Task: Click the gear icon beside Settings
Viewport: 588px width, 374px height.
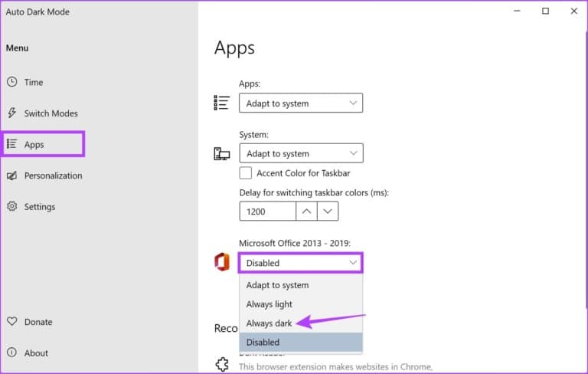Action: [x=12, y=206]
